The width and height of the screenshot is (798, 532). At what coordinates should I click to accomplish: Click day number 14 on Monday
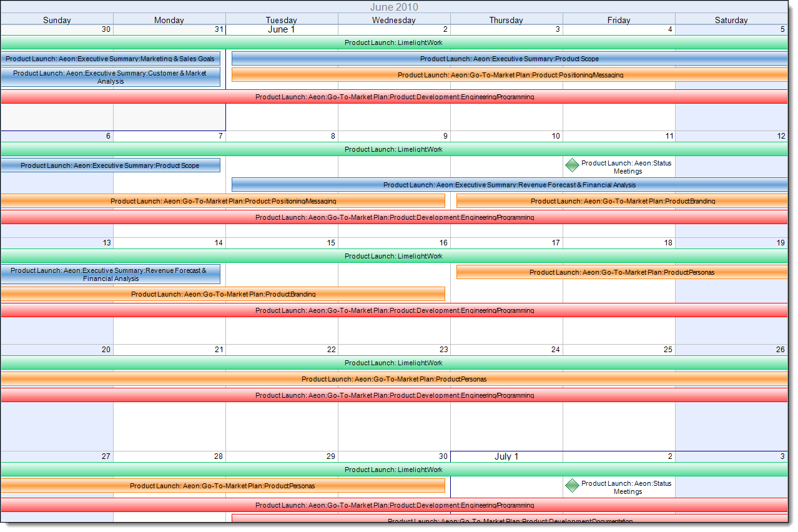219,243
